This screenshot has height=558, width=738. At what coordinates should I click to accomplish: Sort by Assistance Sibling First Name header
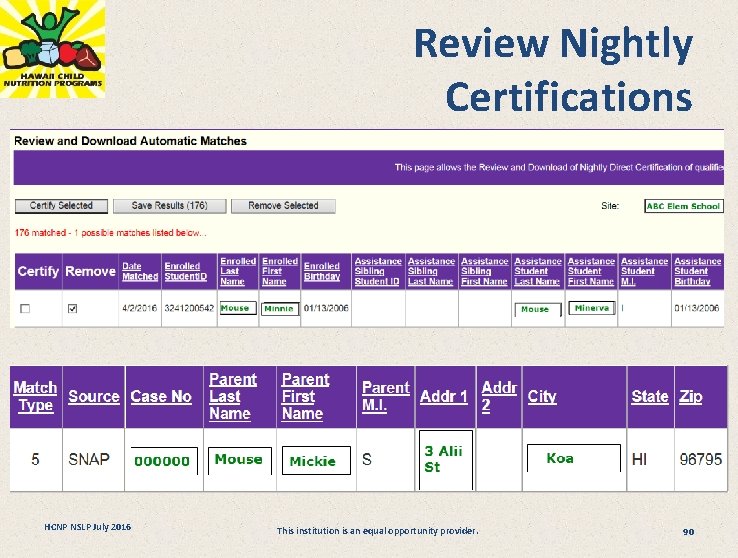tap(484, 271)
